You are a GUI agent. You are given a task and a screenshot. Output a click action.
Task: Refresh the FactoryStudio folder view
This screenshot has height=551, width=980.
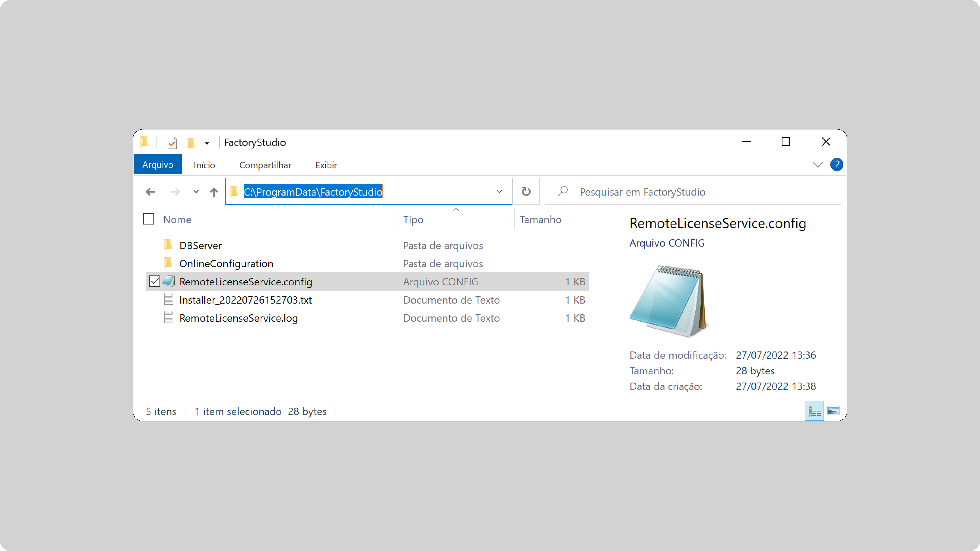[x=526, y=191]
